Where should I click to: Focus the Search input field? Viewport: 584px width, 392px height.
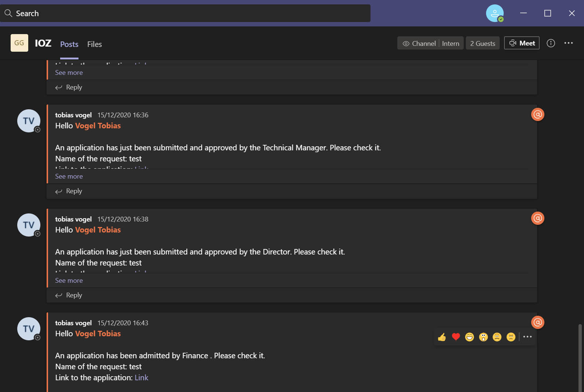[185, 13]
